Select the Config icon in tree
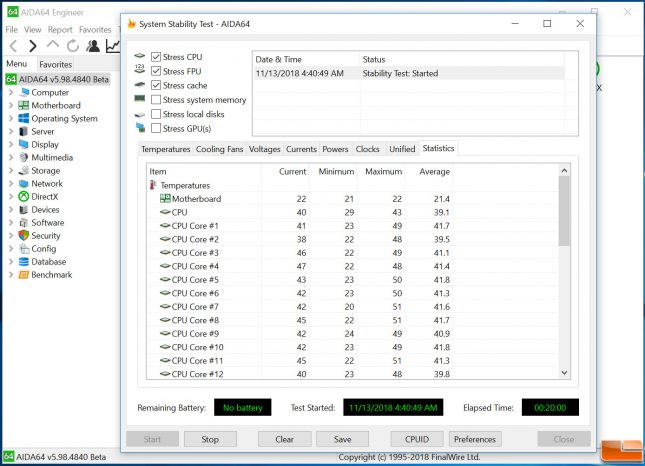 [x=24, y=248]
